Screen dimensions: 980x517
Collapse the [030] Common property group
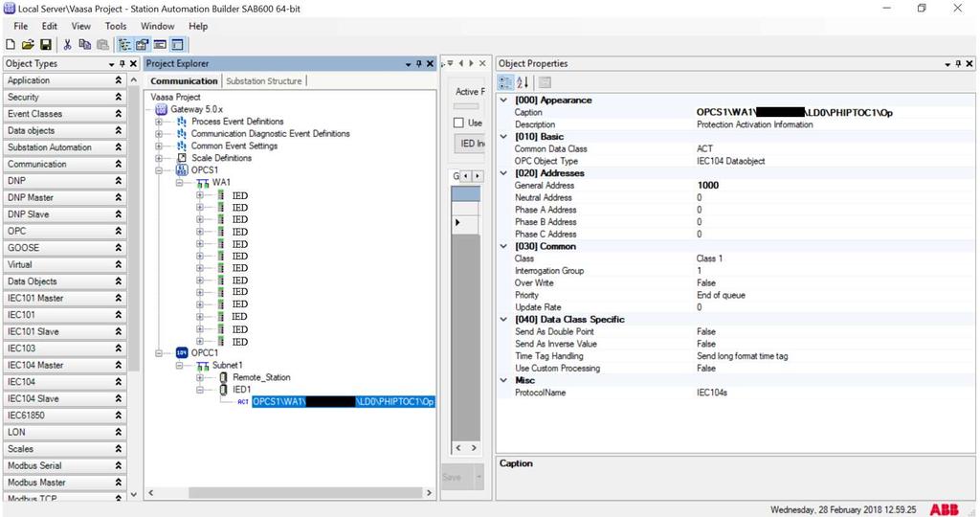(x=503, y=246)
